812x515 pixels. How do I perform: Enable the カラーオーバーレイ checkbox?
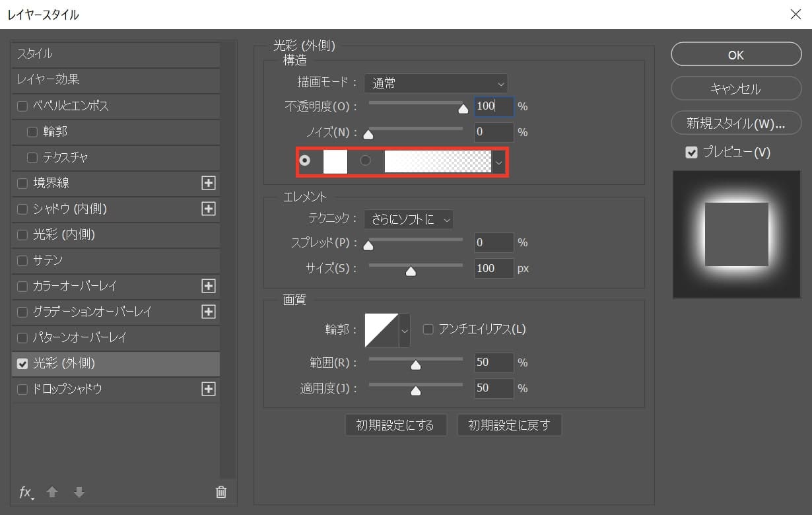click(22, 286)
